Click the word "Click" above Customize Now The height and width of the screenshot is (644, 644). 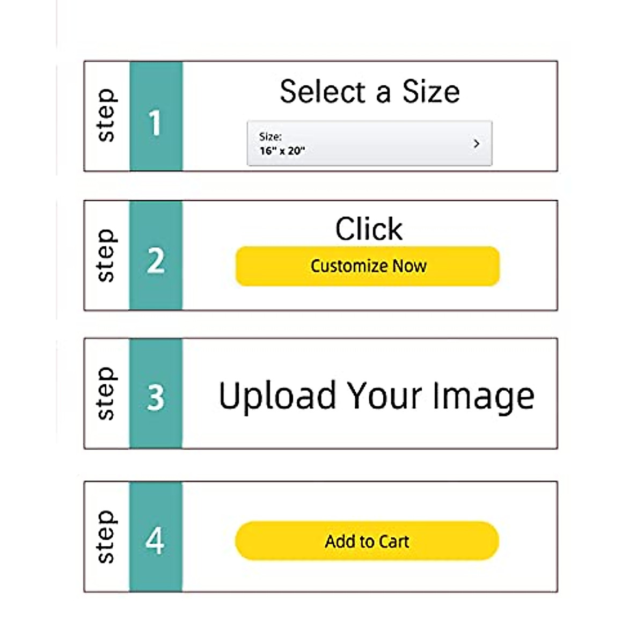tap(369, 229)
